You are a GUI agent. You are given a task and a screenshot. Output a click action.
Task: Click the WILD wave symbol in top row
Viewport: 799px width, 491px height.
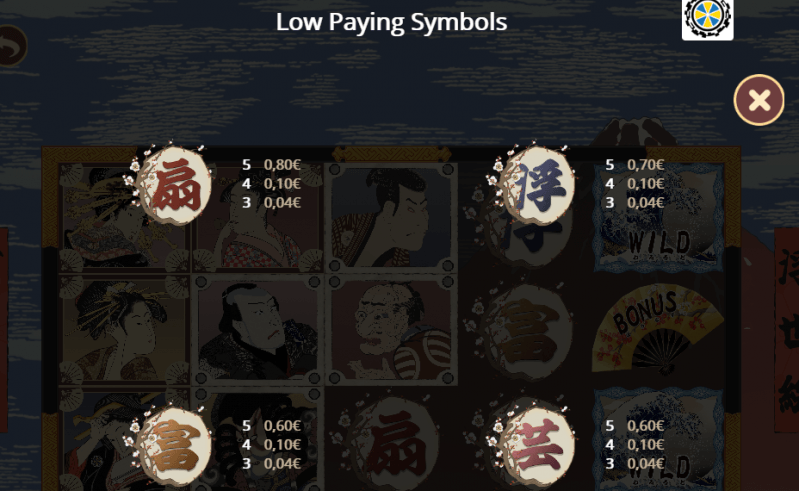[659, 218]
